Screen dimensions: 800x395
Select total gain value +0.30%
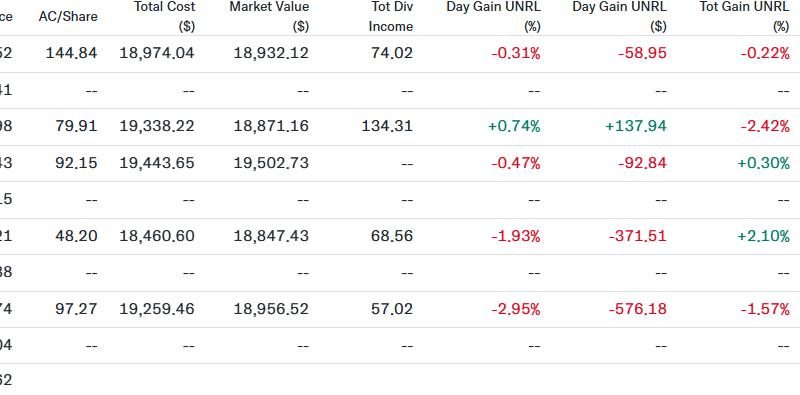(x=764, y=163)
